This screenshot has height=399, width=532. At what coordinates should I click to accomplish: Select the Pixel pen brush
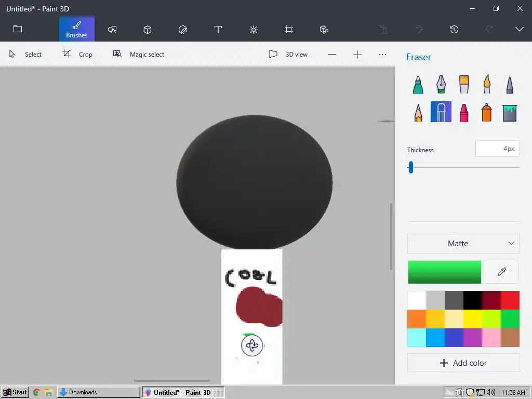[510, 85]
